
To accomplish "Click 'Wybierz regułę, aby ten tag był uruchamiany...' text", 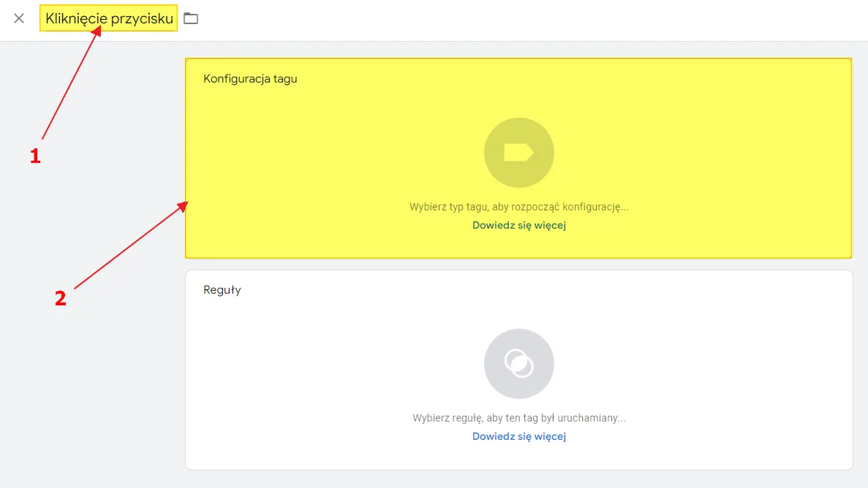I will 518,418.
